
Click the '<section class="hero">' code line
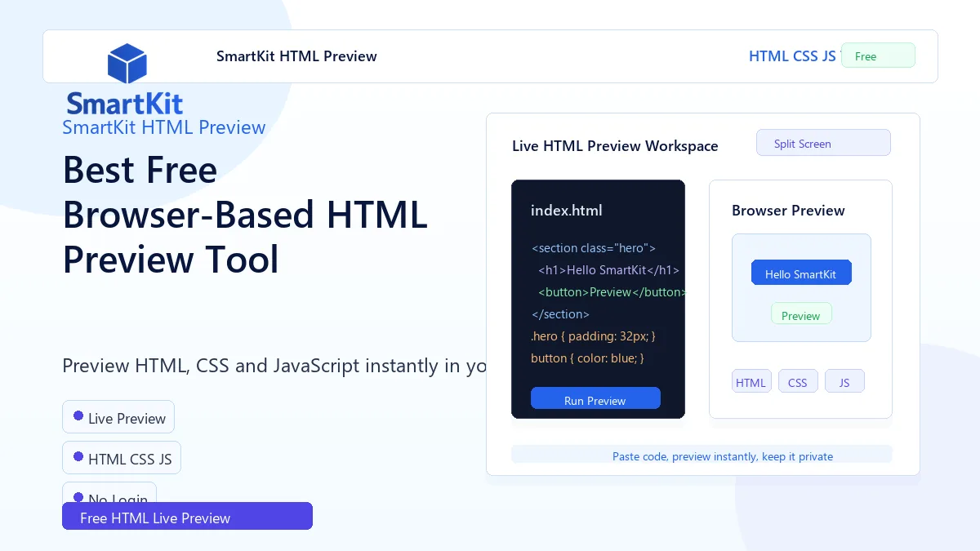(594, 248)
